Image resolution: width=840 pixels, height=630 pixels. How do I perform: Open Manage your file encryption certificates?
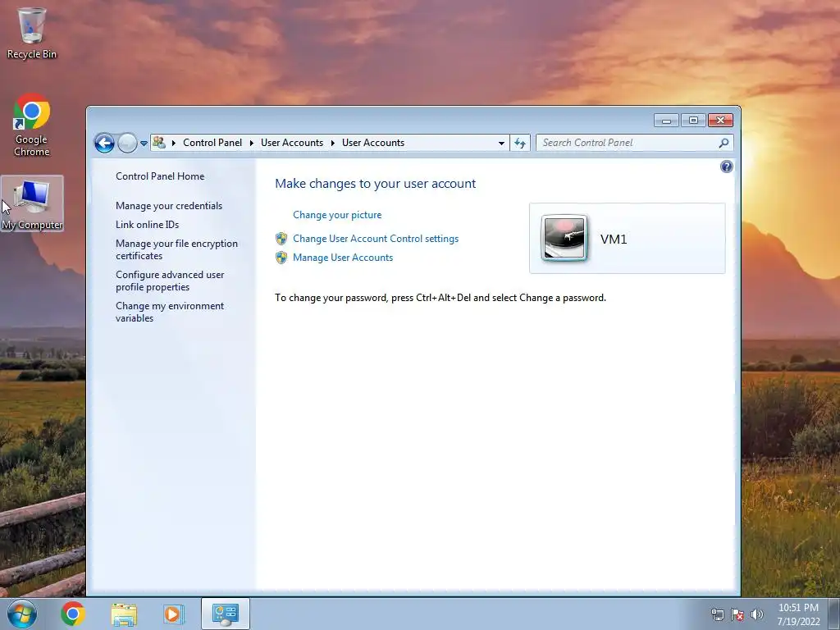[x=177, y=249]
